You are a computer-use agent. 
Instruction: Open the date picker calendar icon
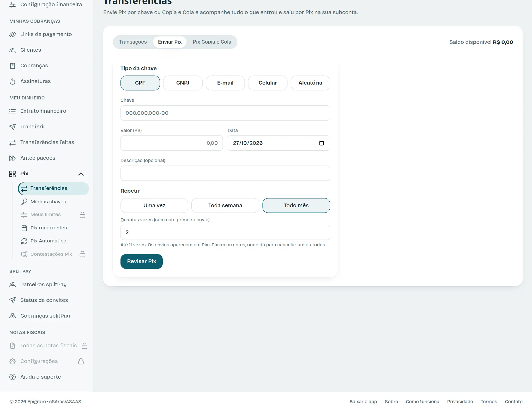point(322,143)
